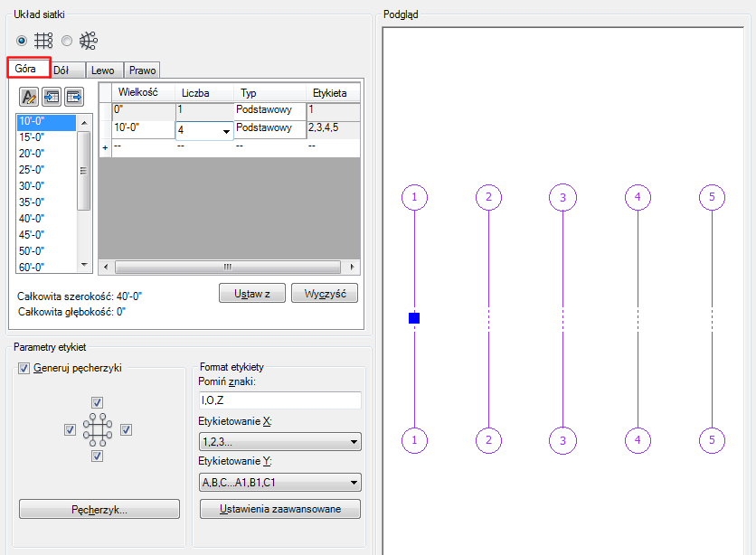Viewport: 756px width, 555px height.
Task: Click the label cell 2,3,4,5
Action: pos(333,129)
